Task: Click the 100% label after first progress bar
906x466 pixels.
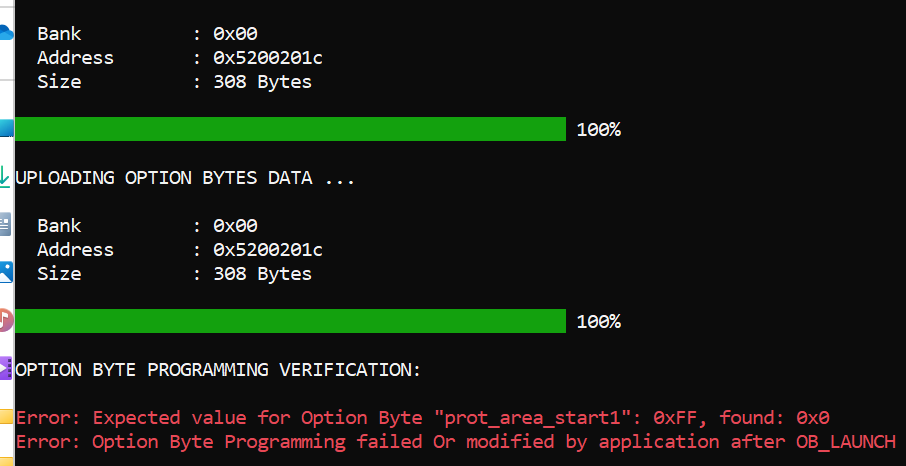Action: click(598, 130)
